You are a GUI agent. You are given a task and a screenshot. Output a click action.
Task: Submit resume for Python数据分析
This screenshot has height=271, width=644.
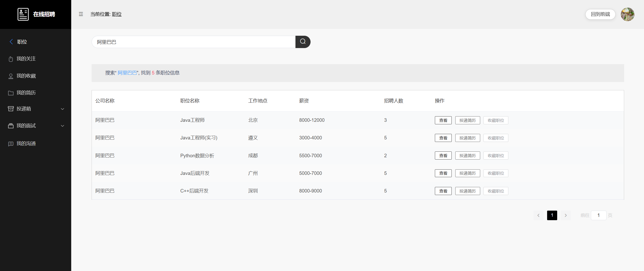[468, 156]
